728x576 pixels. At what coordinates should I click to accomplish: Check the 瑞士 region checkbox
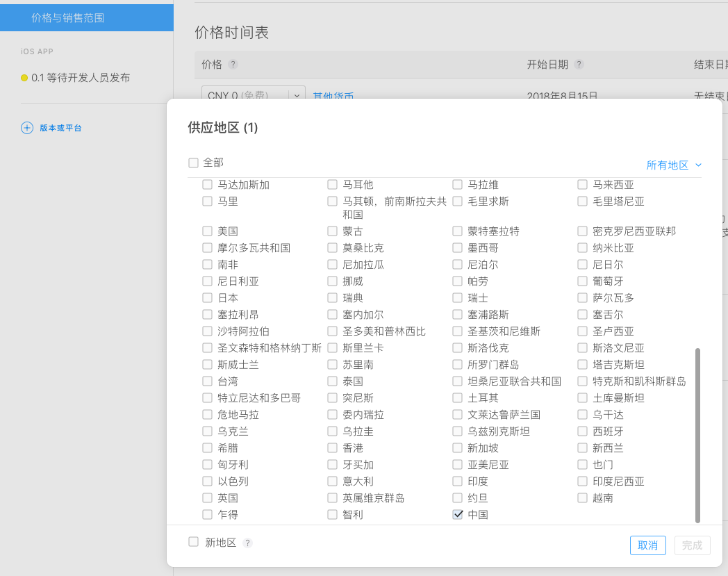point(457,298)
